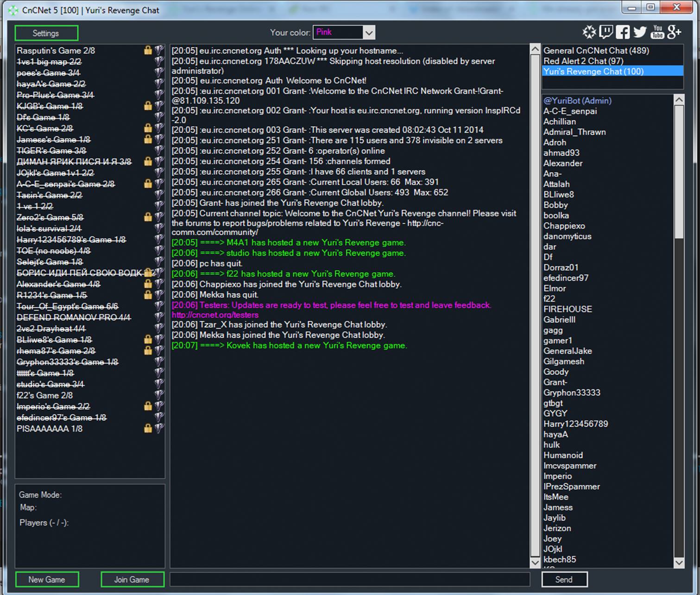This screenshot has height=595, width=700.
Task: Open the Settings button
Action: (x=46, y=33)
